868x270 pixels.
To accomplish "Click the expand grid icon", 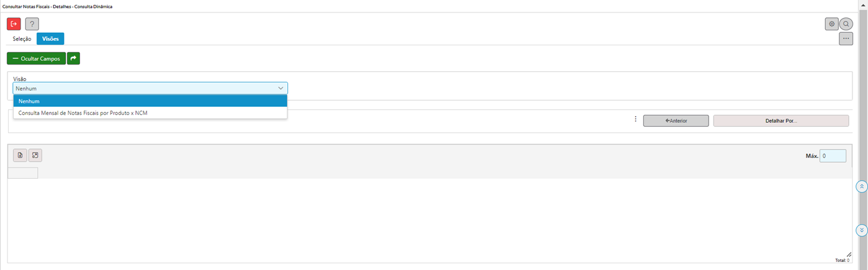I will click(35, 155).
